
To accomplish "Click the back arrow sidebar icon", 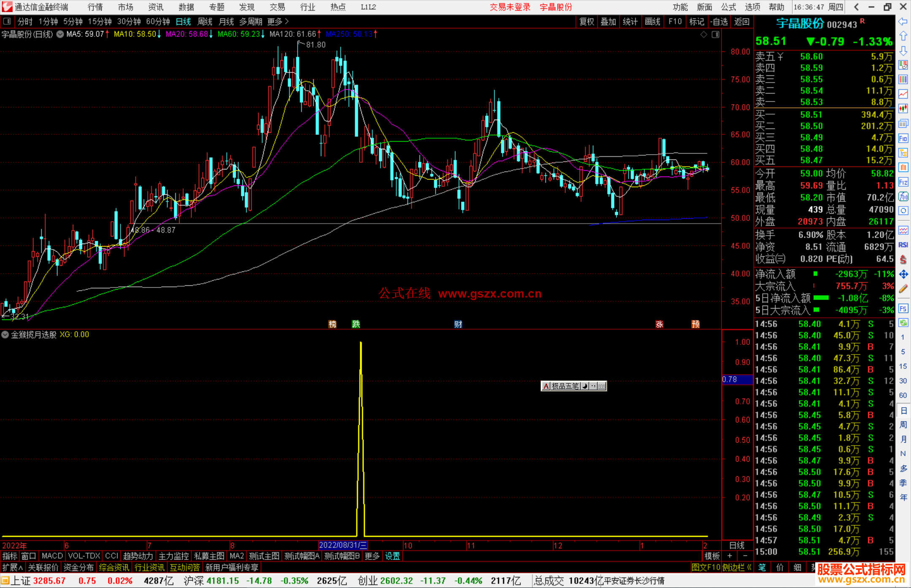I will pyautogui.click(x=903, y=21).
